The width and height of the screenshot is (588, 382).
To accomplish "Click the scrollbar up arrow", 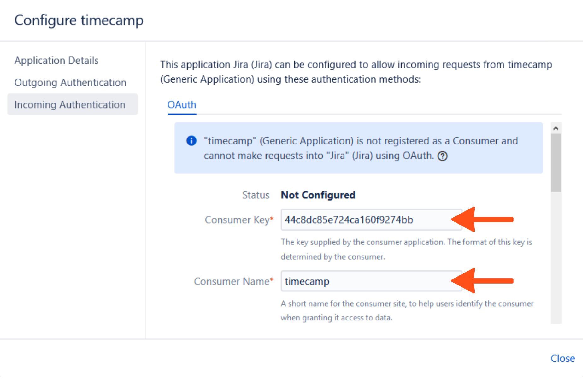I will point(556,128).
